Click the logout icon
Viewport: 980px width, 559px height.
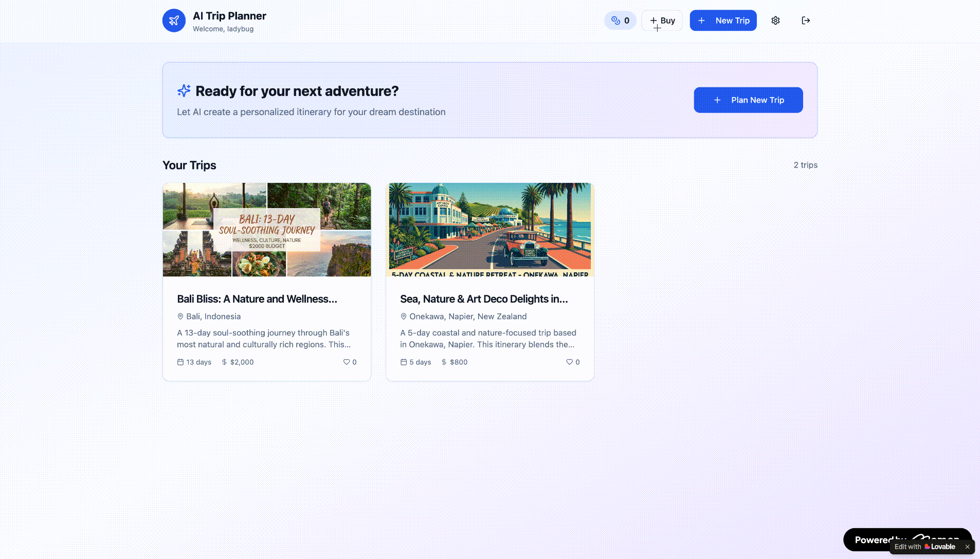(x=806, y=21)
